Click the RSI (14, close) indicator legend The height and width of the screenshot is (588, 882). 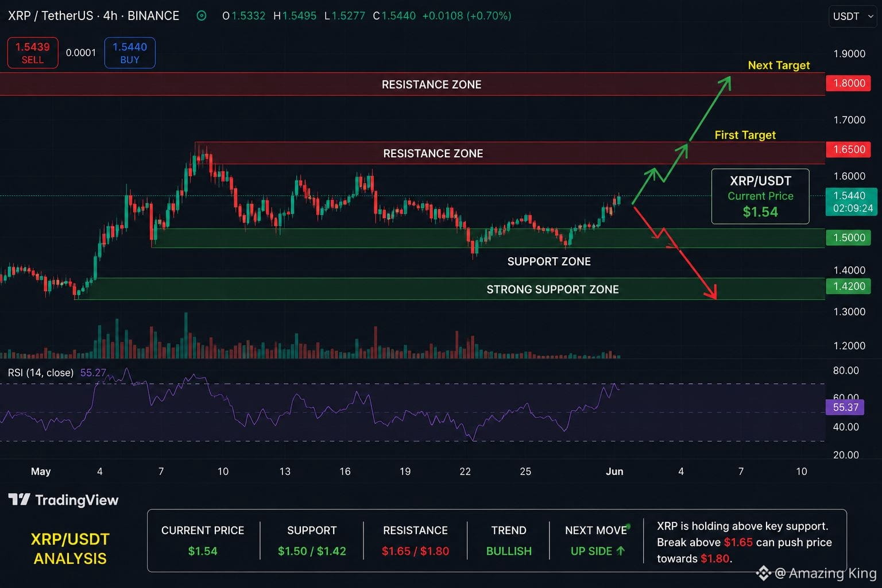(41, 373)
